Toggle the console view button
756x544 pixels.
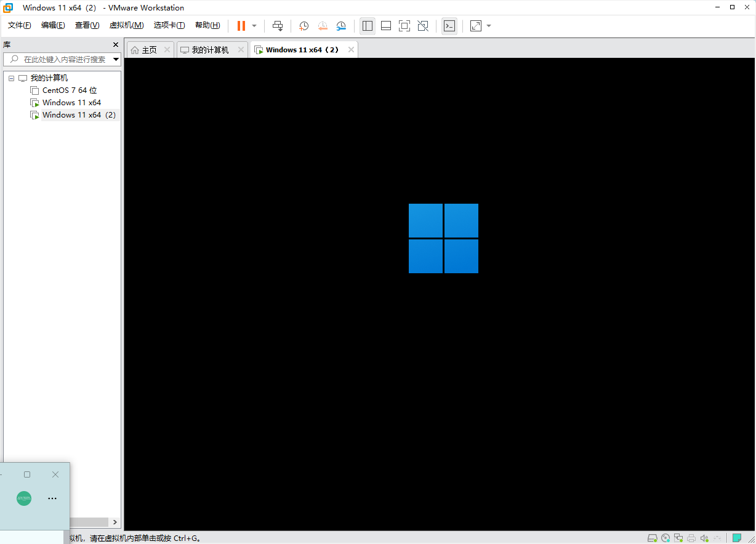coord(449,26)
